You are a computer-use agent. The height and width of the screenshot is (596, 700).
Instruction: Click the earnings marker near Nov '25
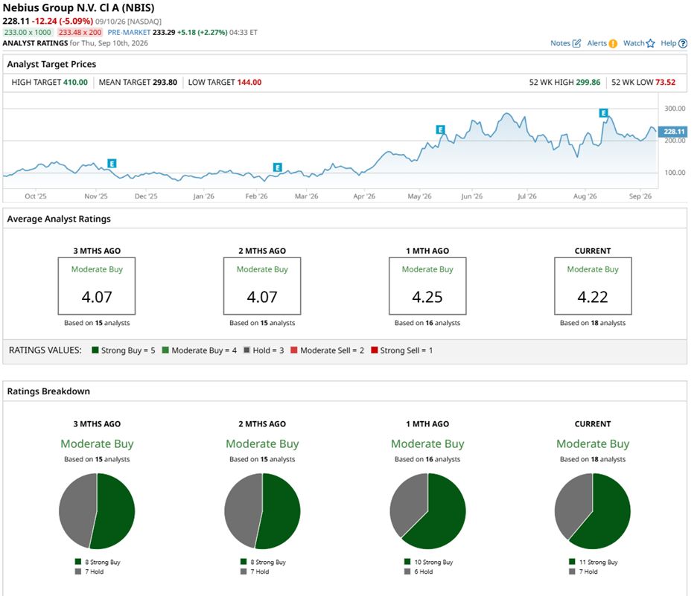[112, 164]
